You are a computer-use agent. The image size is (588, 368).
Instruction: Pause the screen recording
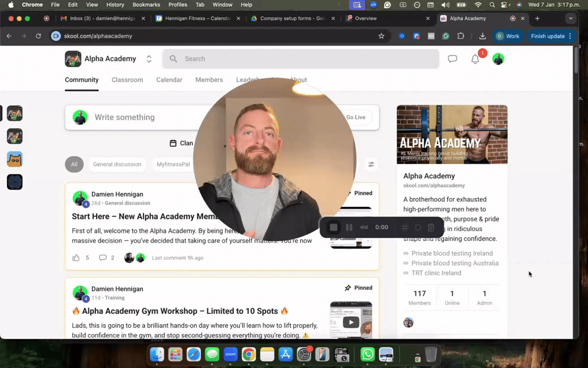point(349,227)
